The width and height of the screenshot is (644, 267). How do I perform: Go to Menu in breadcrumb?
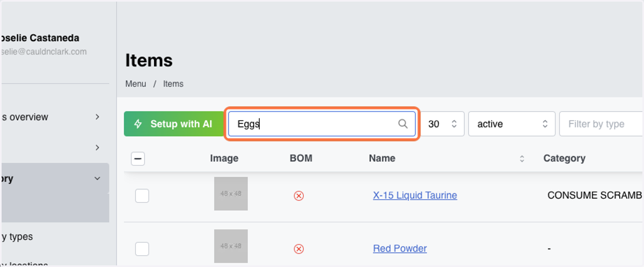136,84
